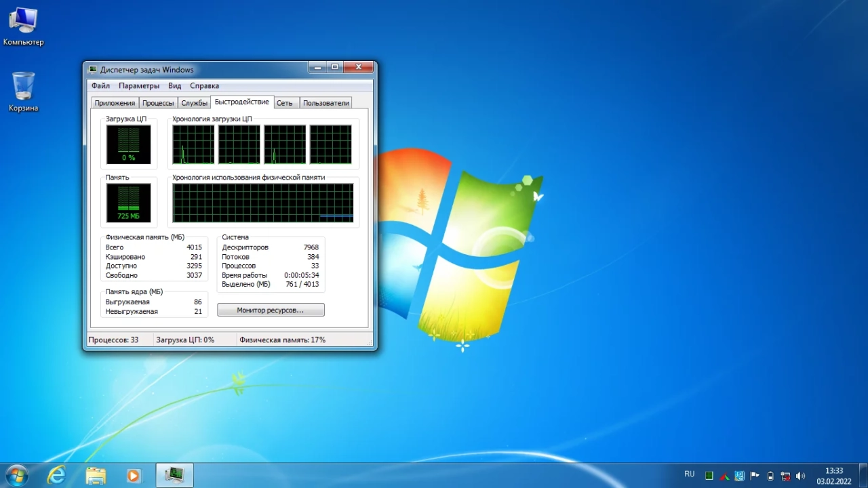
Task: Minimize the Task Manager window
Action: (317, 67)
